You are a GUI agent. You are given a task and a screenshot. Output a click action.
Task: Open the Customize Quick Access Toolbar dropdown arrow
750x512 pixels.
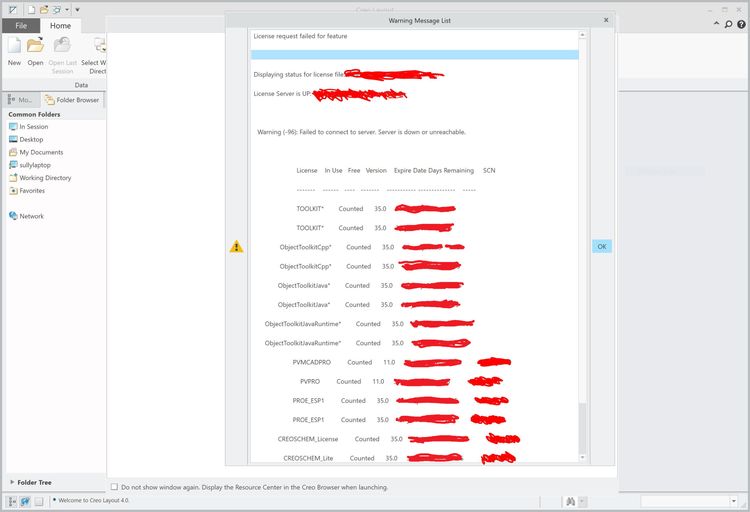[x=77, y=10]
